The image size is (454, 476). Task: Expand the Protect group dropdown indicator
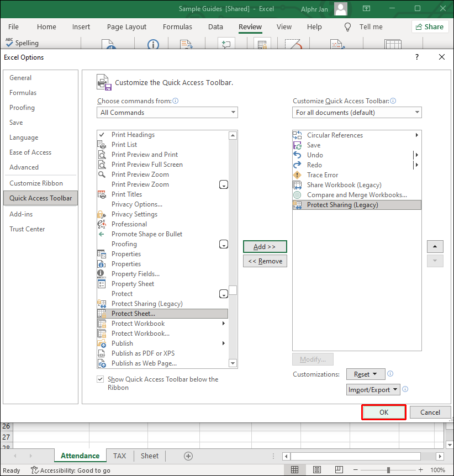pos(224,294)
